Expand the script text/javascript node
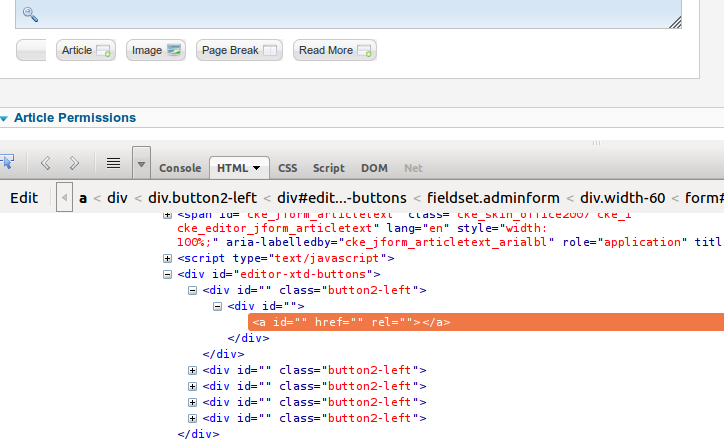Screen dimensions: 724x445 coord(168,259)
